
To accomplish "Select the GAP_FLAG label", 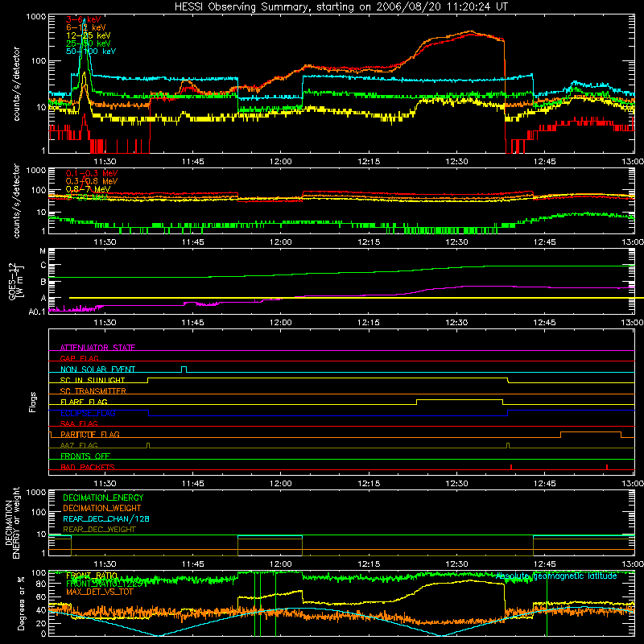I will (79, 358).
